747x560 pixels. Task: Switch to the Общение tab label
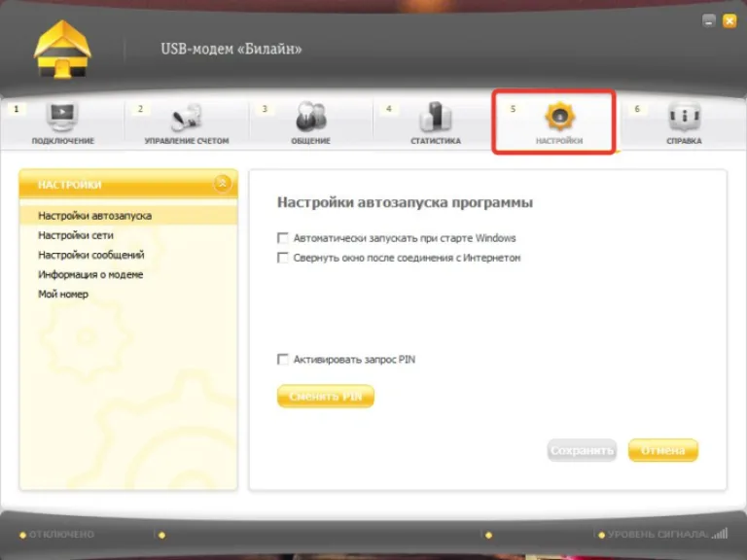point(310,141)
